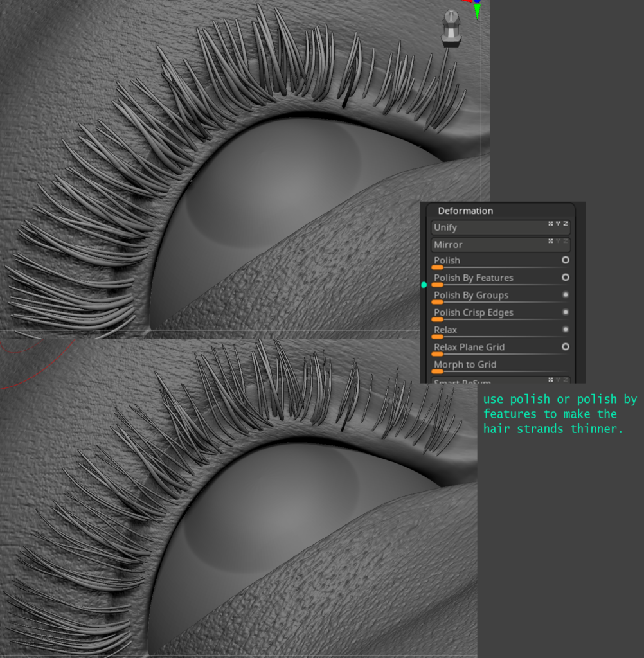Screen dimensions: 644x658
Task: Toggle the Polish alternate-mode circle
Action: tap(566, 260)
